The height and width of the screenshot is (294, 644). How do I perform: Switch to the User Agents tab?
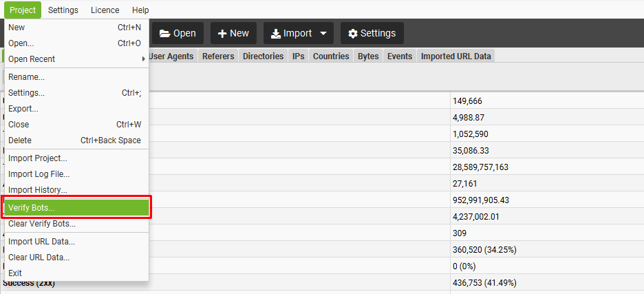coord(171,56)
